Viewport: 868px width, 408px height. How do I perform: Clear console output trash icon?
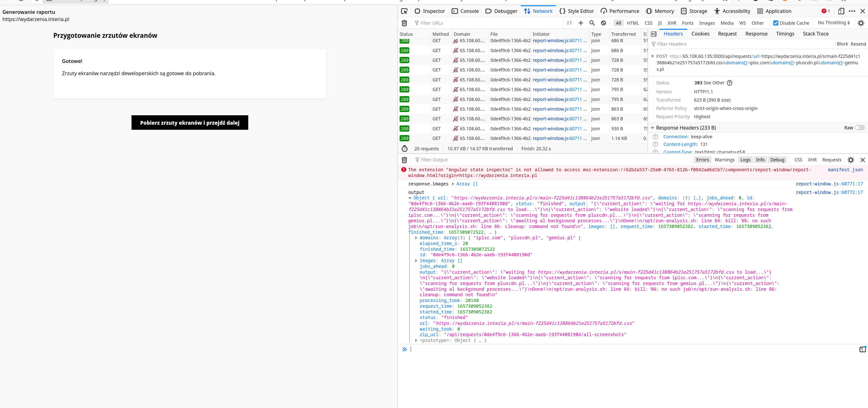(x=404, y=160)
